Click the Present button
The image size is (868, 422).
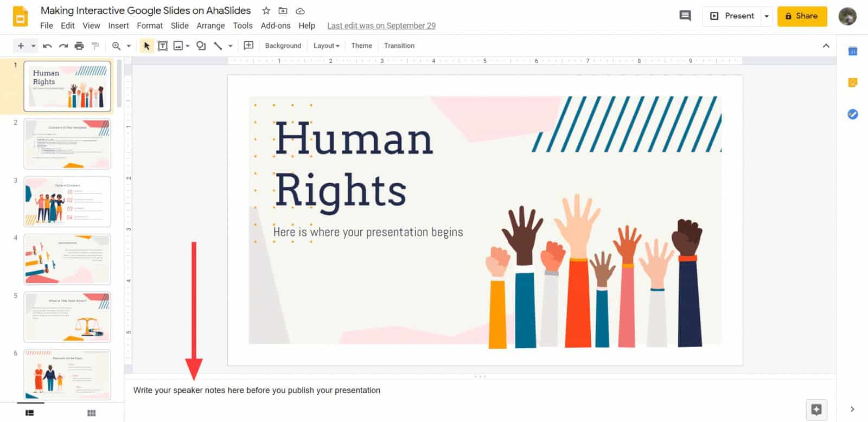[x=732, y=16]
